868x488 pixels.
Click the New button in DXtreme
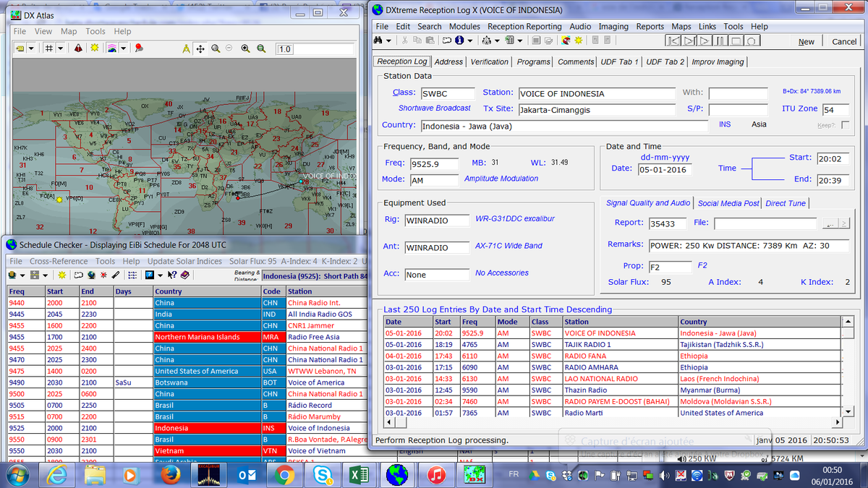807,42
